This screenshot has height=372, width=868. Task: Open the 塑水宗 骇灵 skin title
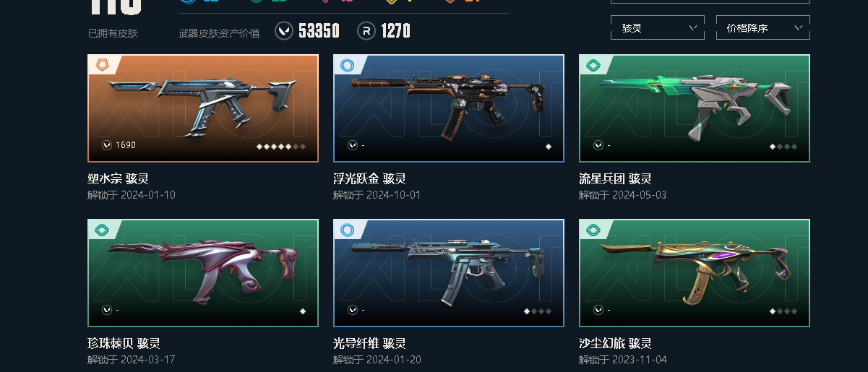[118, 178]
